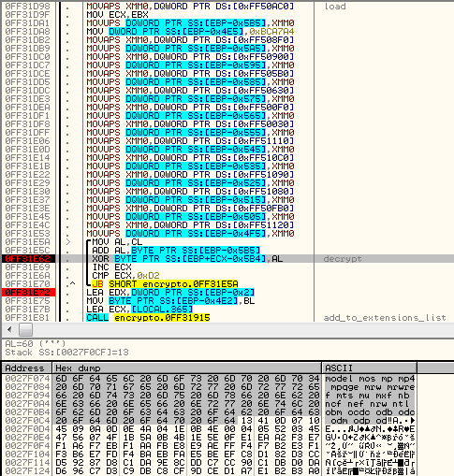Screen dimensions: 454x476
Task: Select MOVAPS loading from DS:[0xFF508F0]
Action: [190, 40]
